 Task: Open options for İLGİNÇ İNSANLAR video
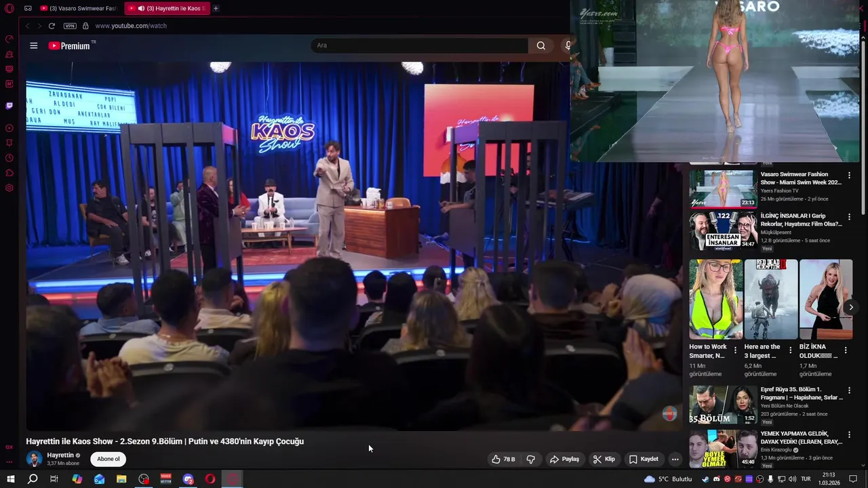pyautogui.click(x=849, y=217)
